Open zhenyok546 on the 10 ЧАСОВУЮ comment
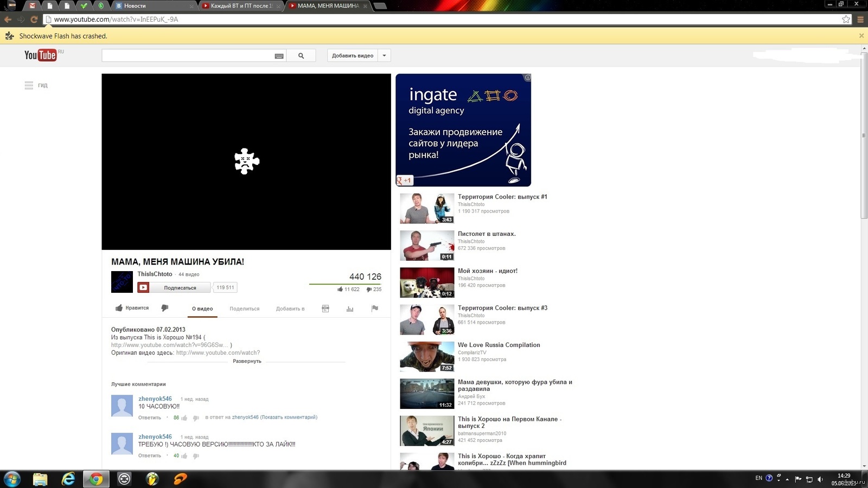Image resolution: width=868 pixels, height=488 pixels. point(155,399)
